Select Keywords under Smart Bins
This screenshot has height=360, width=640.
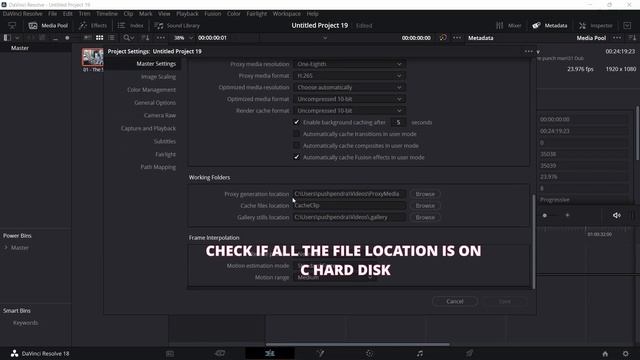[x=25, y=322]
